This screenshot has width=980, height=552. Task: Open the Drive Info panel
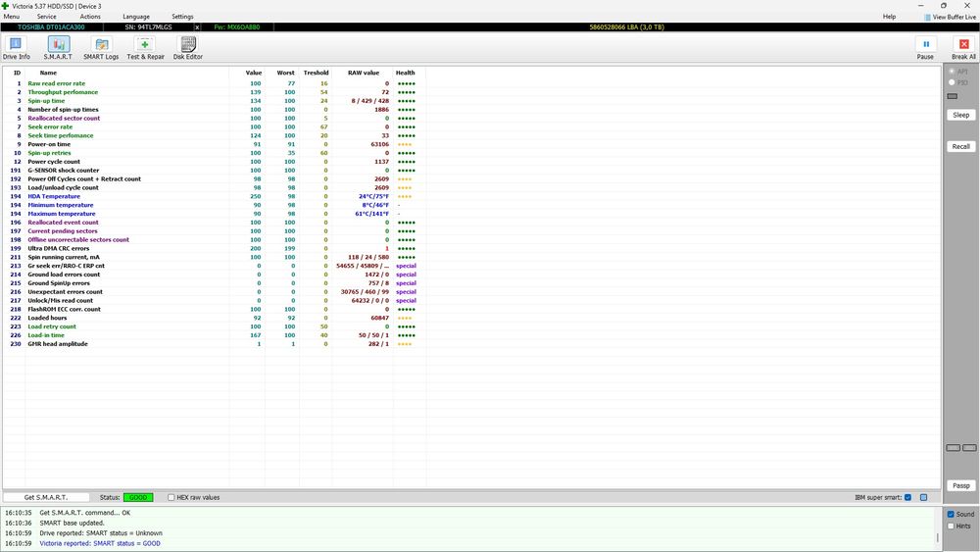[x=16, y=48]
